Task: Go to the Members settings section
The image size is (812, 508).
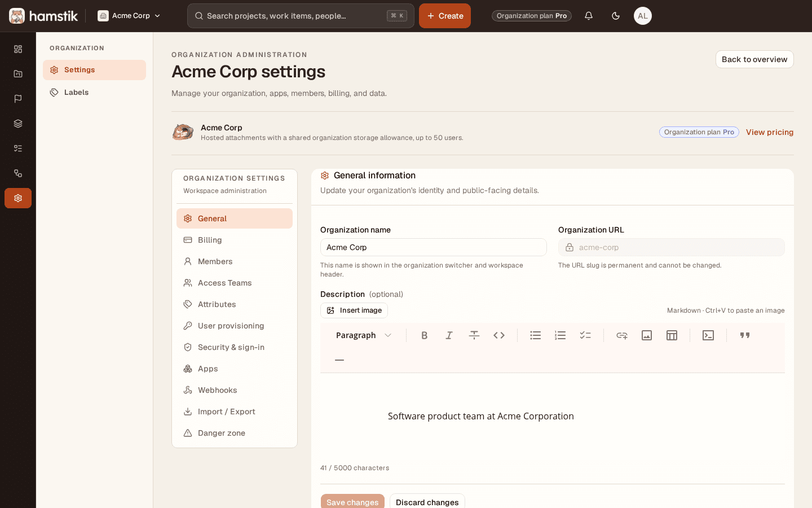Action: point(235,261)
